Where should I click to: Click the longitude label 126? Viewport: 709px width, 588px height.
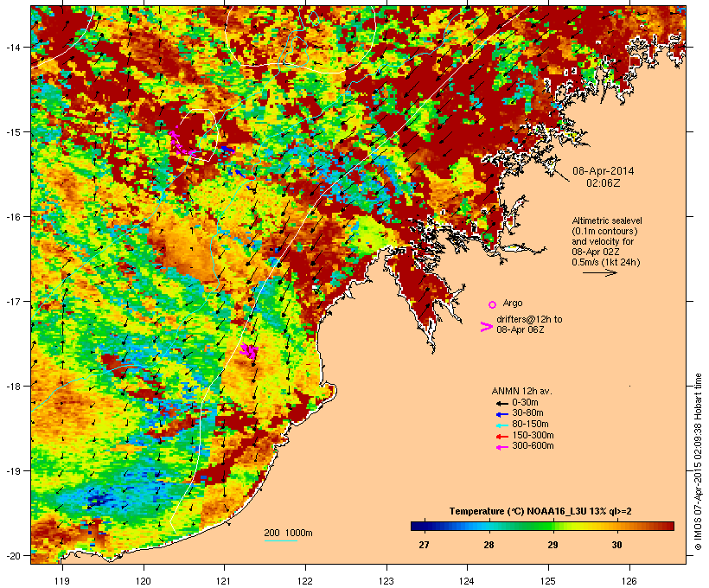(x=629, y=581)
